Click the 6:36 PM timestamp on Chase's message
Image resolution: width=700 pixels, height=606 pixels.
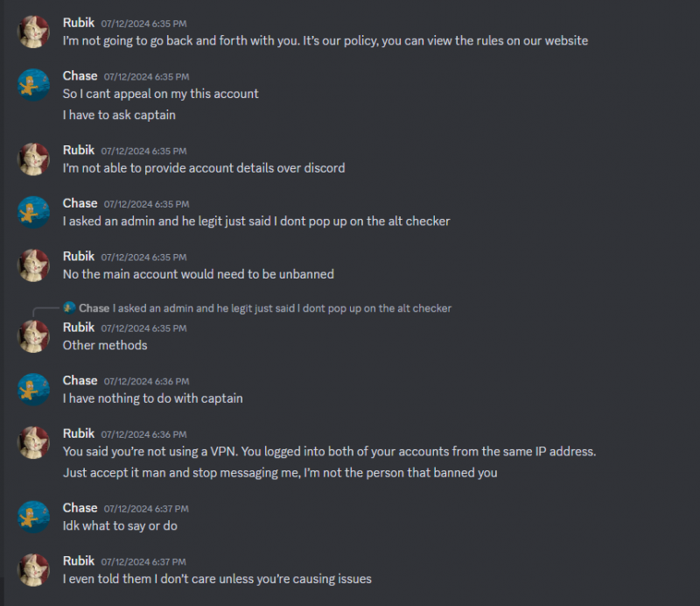click(146, 381)
